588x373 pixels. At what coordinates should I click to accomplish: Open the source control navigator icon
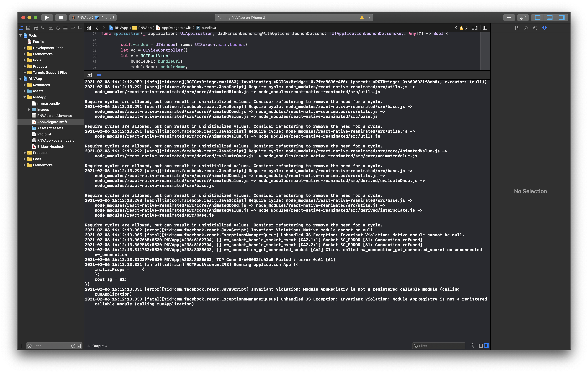click(x=28, y=28)
